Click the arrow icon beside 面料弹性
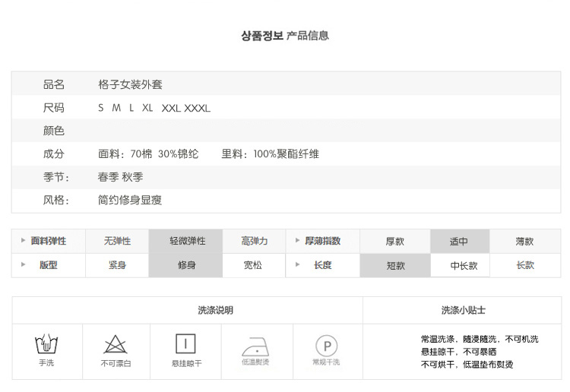The image size is (570, 392). pos(24,241)
